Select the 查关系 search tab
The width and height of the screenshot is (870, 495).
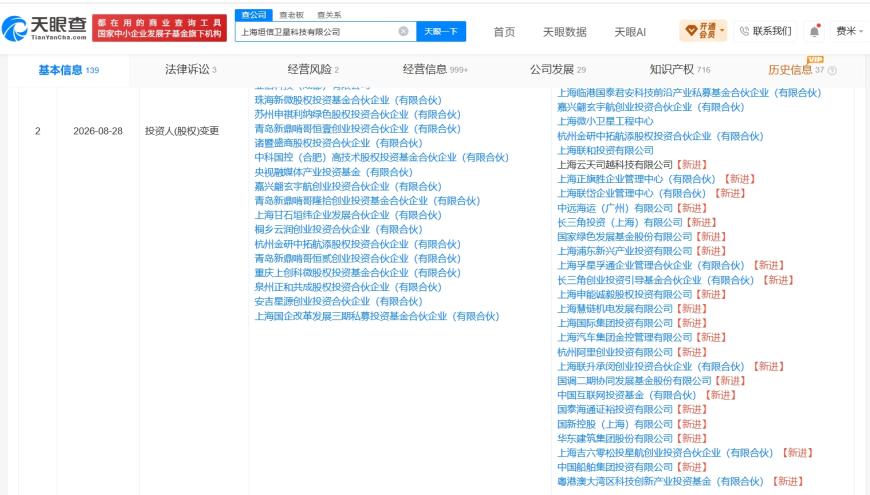[x=329, y=15]
